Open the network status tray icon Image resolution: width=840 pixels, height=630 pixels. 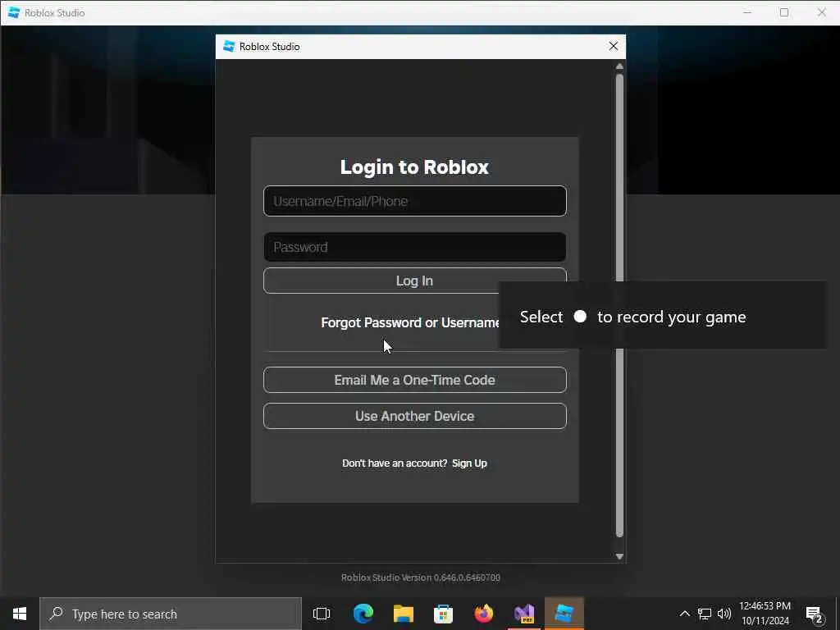point(705,614)
